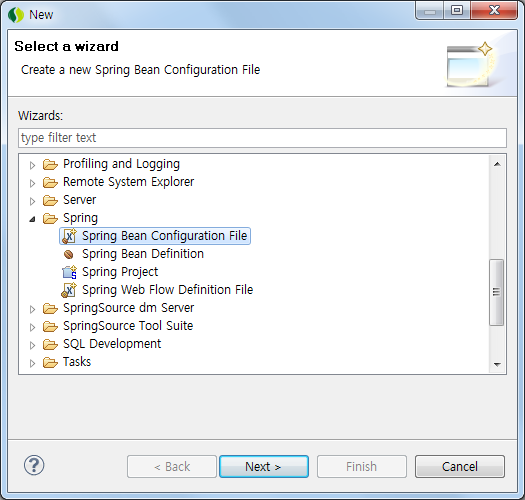Image resolution: width=525 pixels, height=500 pixels.
Task: Click the Cancel button
Action: (x=460, y=466)
